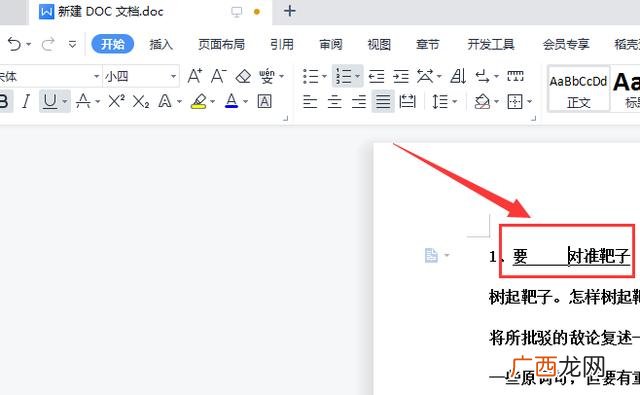This screenshot has height=395, width=640.
Task: Click the text effects outlined A icon
Action: (x=165, y=101)
